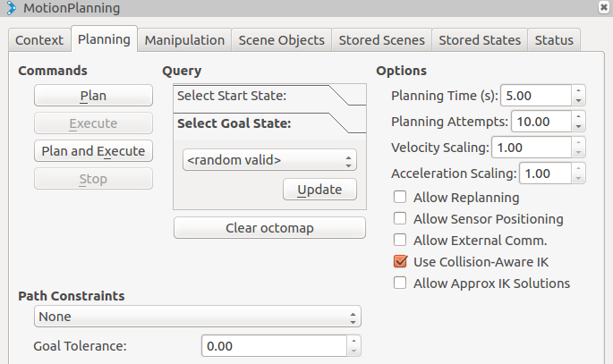Clear the octomap
613x364 pixels.
269,228
